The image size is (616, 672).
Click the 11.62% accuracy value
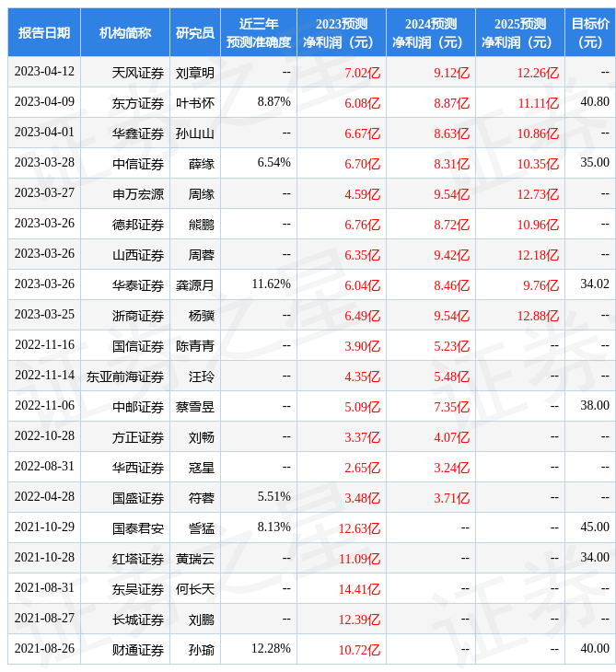[x=271, y=284]
